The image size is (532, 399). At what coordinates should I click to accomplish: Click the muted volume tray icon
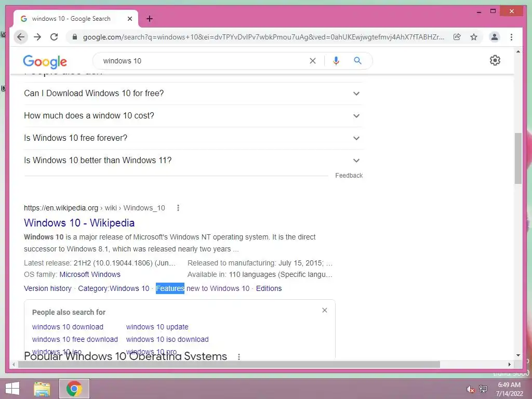click(470, 389)
